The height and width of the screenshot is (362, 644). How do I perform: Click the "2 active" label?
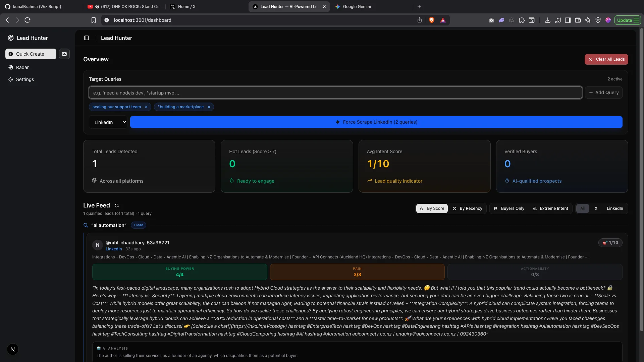pyautogui.click(x=615, y=79)
